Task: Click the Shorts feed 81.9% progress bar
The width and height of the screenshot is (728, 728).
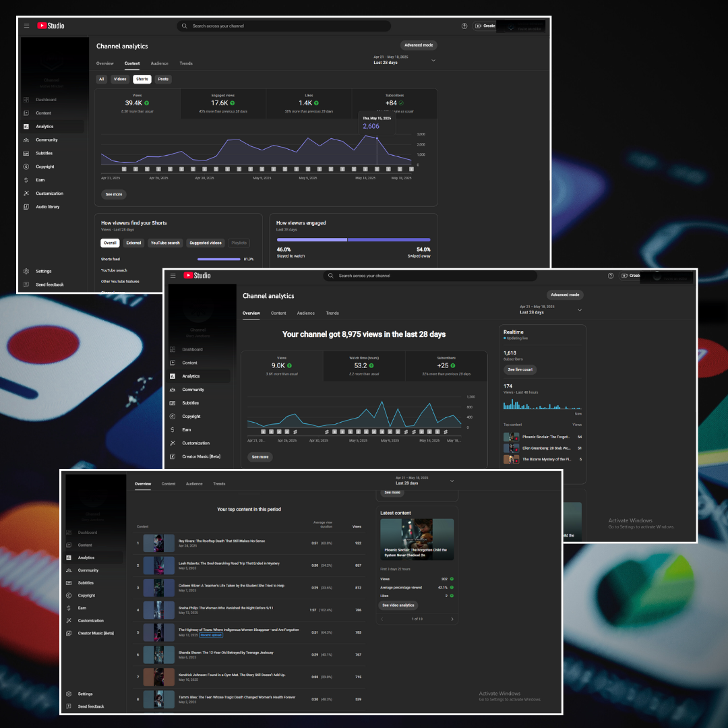Action: tap(218, 260)
